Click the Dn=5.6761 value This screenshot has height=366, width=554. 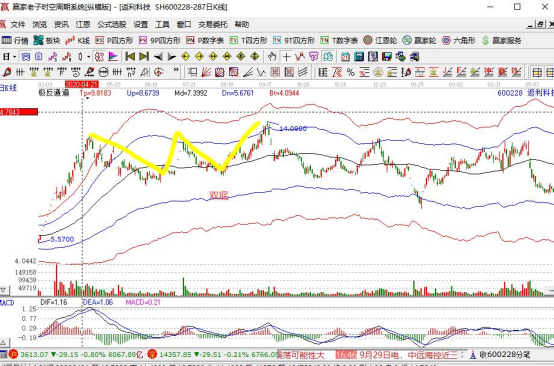(238, 93)
